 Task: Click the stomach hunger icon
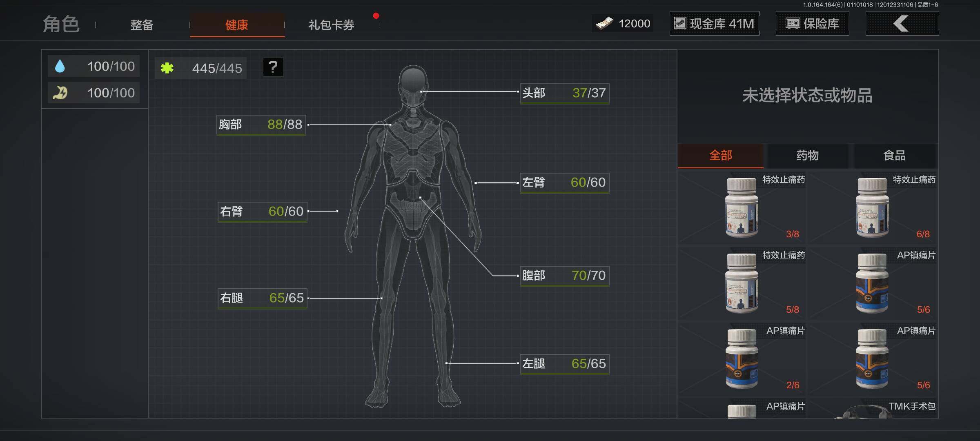click(x=60, y=93)
